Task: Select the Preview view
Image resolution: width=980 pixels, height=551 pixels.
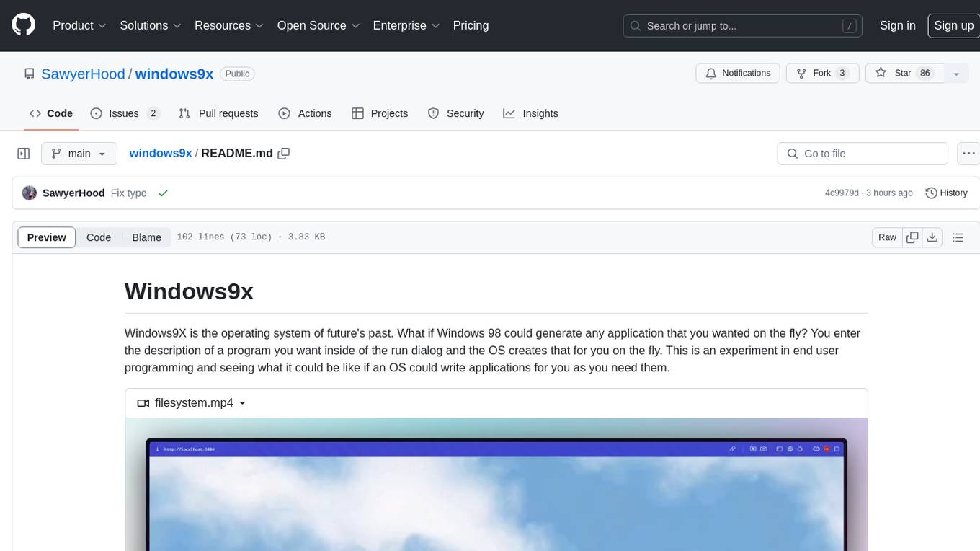Action: coord(47,237)
